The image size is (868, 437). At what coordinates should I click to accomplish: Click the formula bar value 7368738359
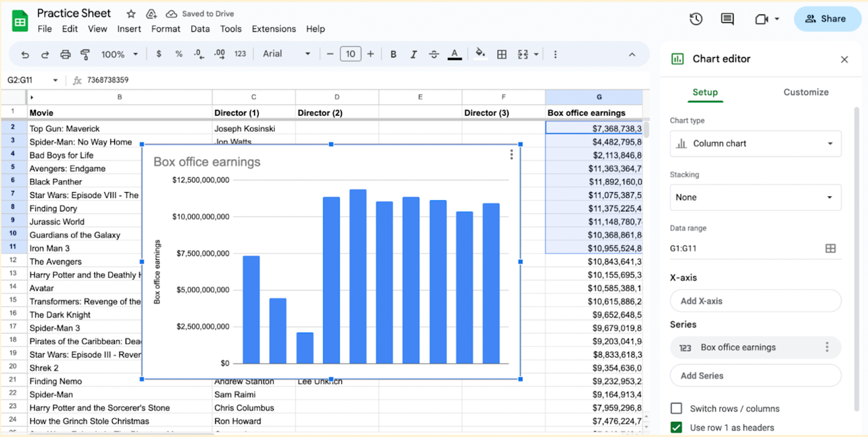click(108, 80)
